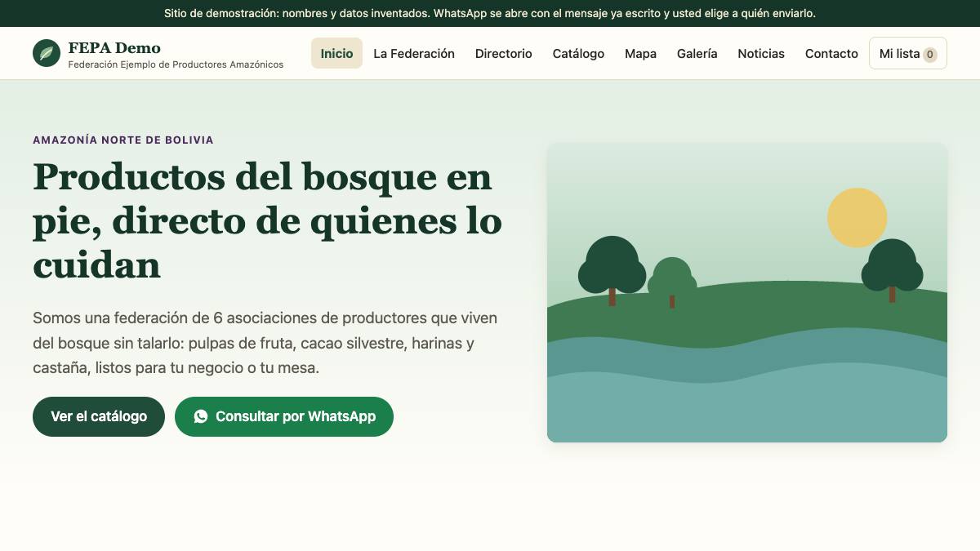980x551 pixels.
Task: Open Mi lista saved items
Action: point(908,53)
